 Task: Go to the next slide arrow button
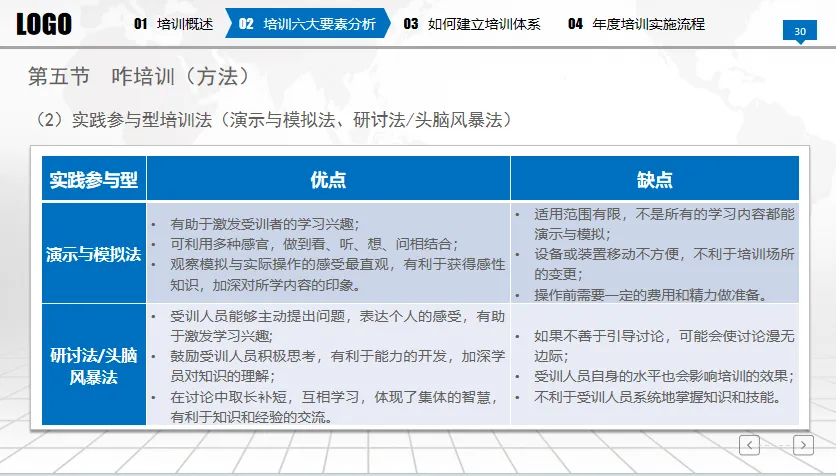click(x=803, y=445)
